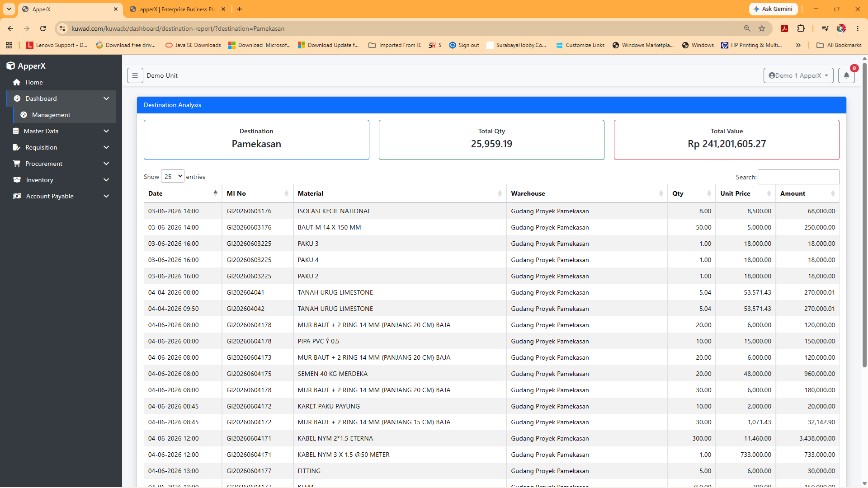Viewport: 868px width, 488px height.
Task: Click the page vertical scrollbar
Action: [864, 215]
